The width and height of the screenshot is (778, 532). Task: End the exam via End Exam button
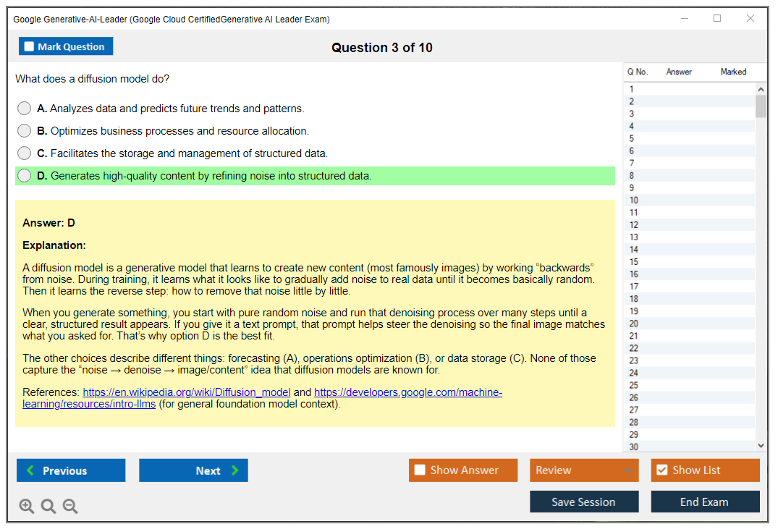(x=705, y=502)
